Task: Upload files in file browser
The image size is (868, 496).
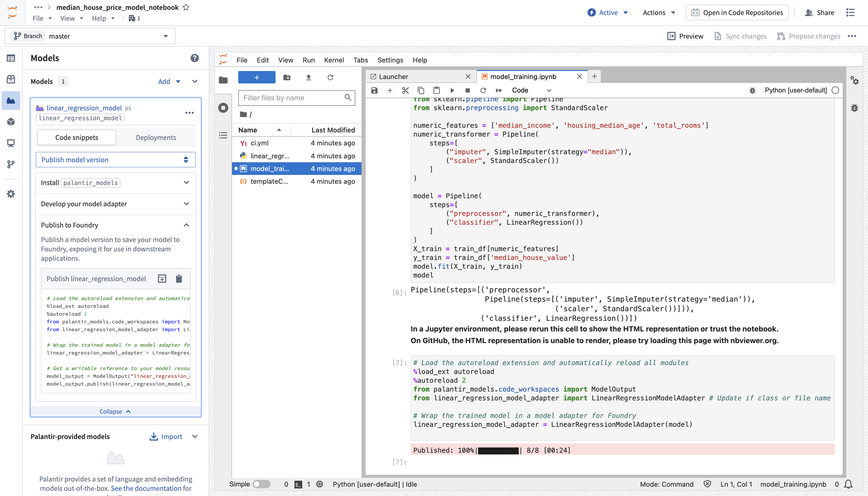Action: (308, 77)
